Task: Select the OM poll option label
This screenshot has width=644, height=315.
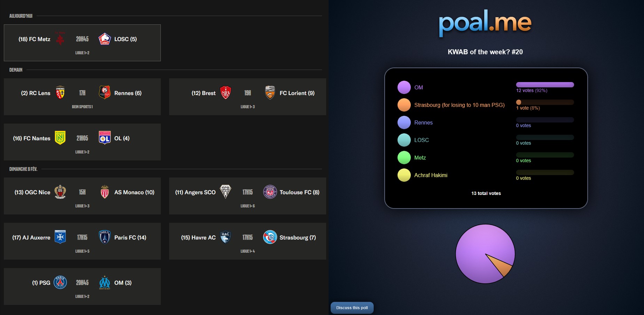Action: pyautogui.click(x=418, y=87)
